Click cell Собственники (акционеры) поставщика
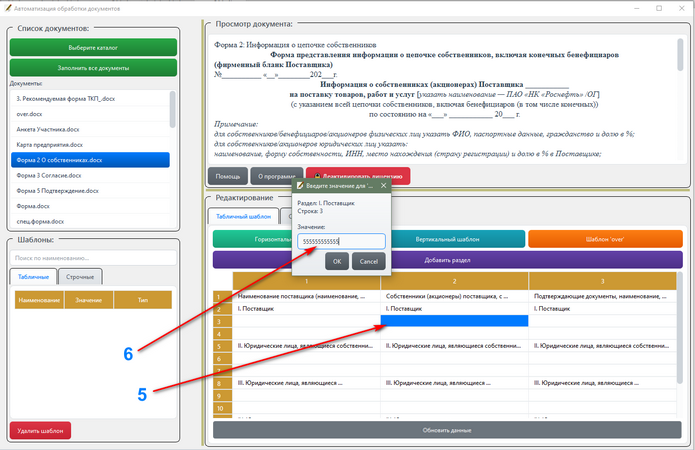 [454, 296]
